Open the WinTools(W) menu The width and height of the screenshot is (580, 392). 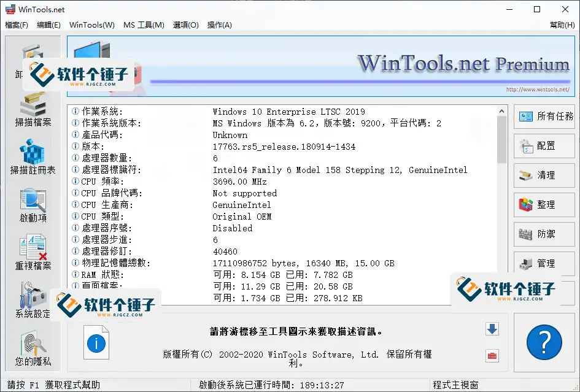pos(92,25)
